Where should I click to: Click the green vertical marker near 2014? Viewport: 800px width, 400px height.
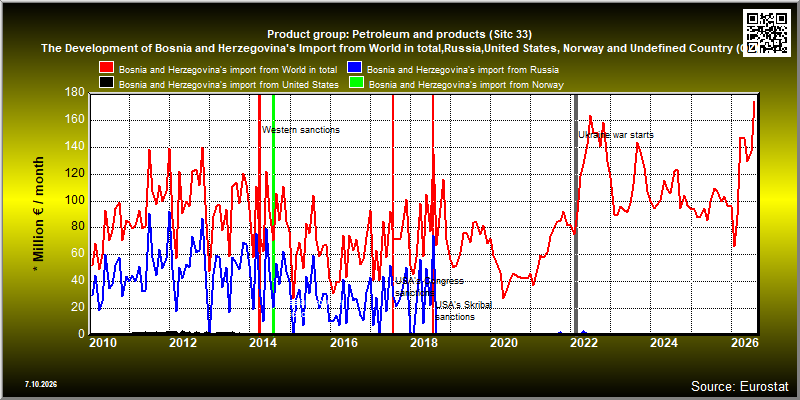(x=273, y=214)
